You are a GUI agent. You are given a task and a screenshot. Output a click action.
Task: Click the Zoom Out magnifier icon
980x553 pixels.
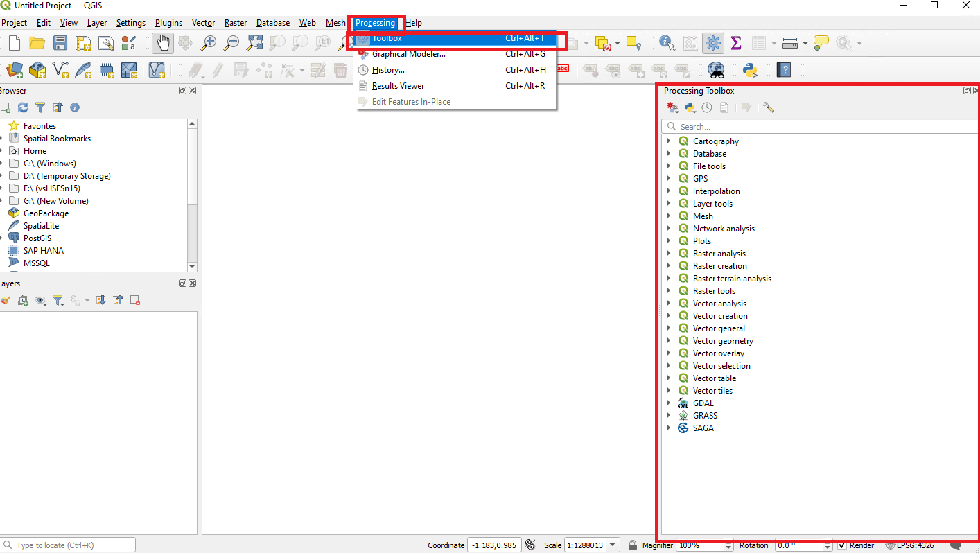point(231,43)
